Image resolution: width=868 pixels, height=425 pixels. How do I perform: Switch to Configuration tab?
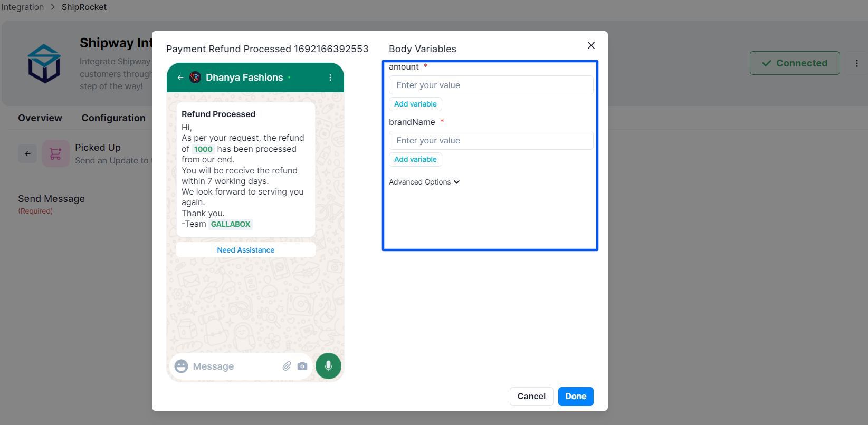click(113, 118)
